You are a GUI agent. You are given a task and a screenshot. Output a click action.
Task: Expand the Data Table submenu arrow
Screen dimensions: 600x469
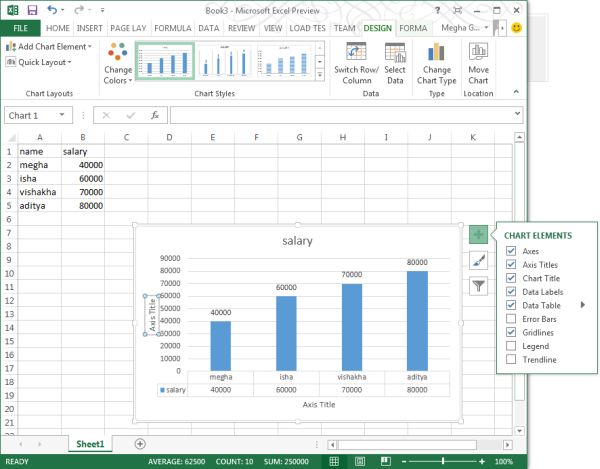(582, 305)
